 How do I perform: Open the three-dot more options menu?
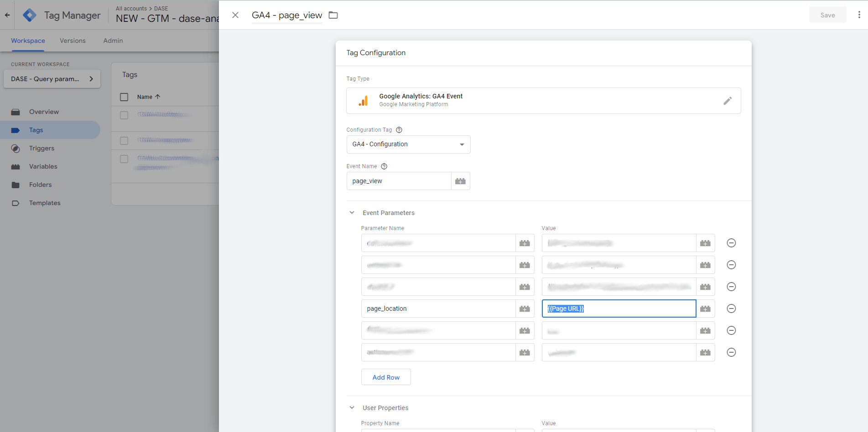[x=859, y=15]
